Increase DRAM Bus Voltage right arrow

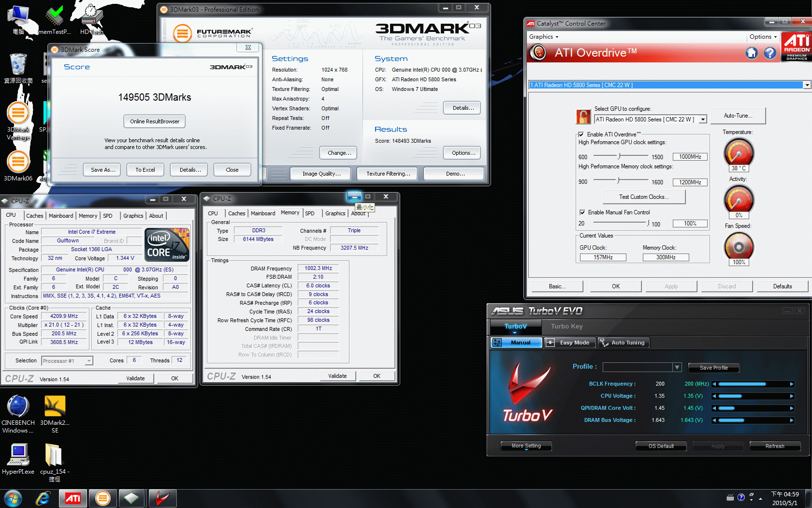tap(791, 420)
